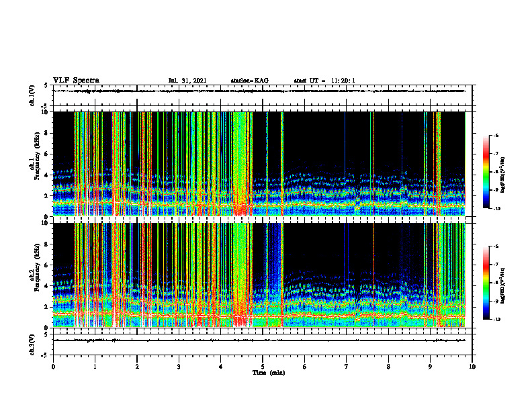Click time axis tick label "0"

pos(53,367)
